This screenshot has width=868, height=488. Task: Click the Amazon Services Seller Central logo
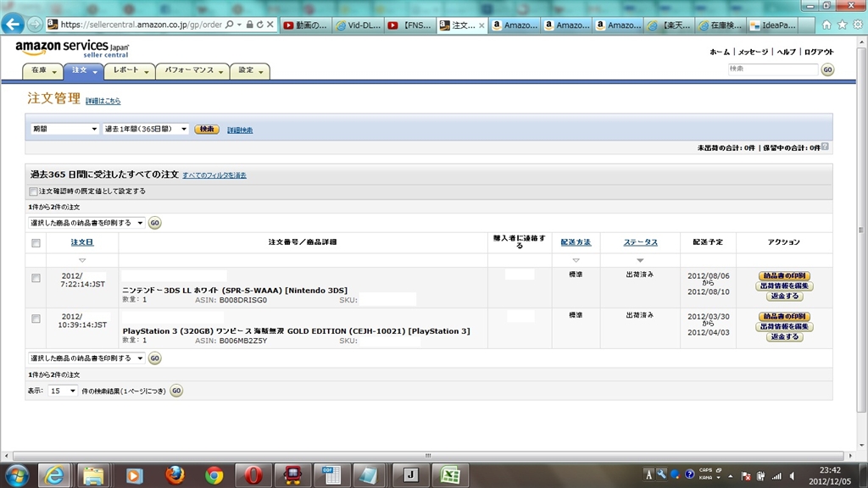(x=72, y=48)
